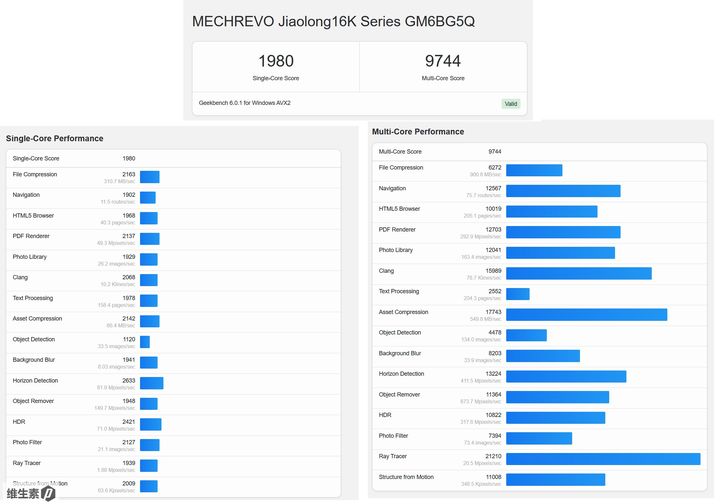Select Clang row in Single-Core table
This screenshot has width=720, height=504.
pyautogui.click(x=174, y=281)
